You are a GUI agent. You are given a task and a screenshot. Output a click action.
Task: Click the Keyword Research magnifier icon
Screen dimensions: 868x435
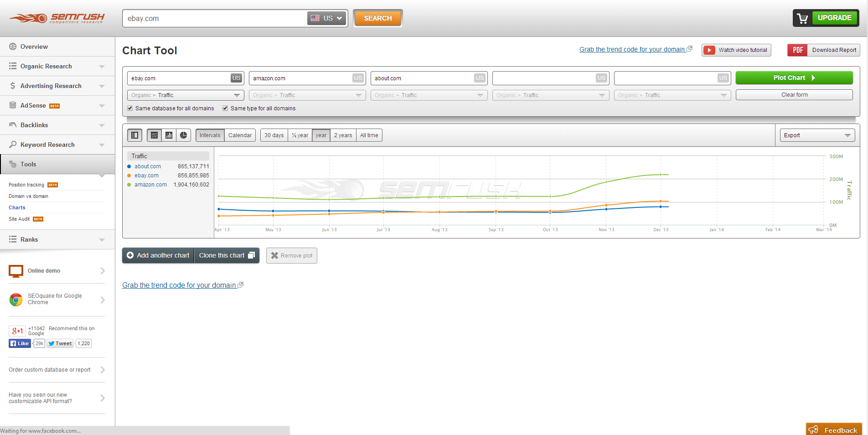tap(13, 145)
